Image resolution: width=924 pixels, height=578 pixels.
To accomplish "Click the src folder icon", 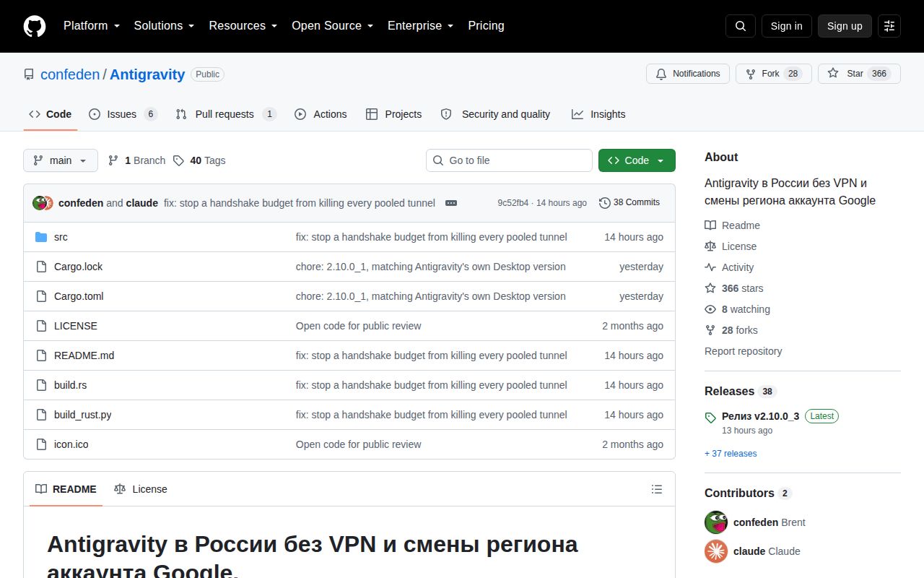I will 41,237.
